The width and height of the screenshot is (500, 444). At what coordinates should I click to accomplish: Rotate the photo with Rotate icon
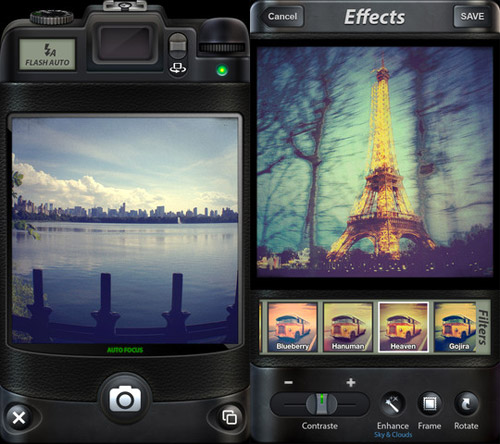466,404
